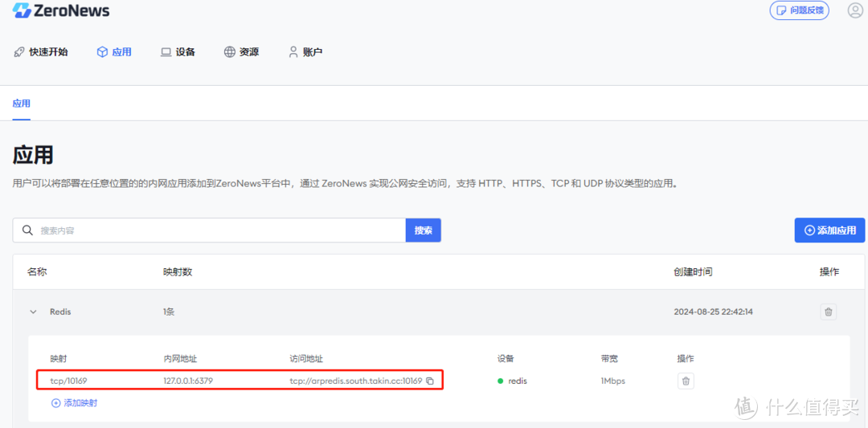Click the 问题反馈 feedback button
This screenshot has width=868, height=428.
[x=799, y=10]
